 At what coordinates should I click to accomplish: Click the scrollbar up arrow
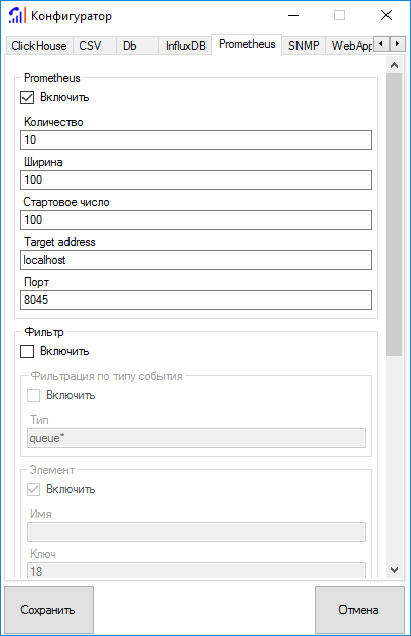394,65
